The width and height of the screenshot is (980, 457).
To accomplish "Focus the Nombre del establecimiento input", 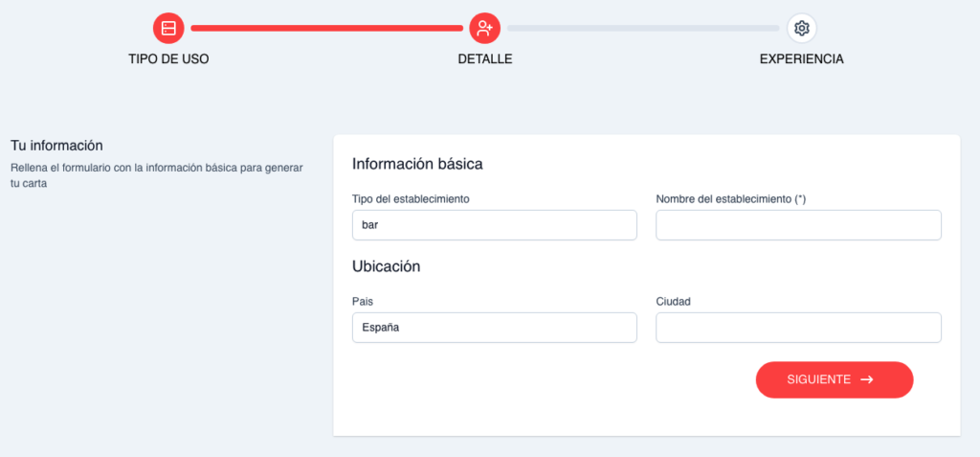I will [798, 225].
